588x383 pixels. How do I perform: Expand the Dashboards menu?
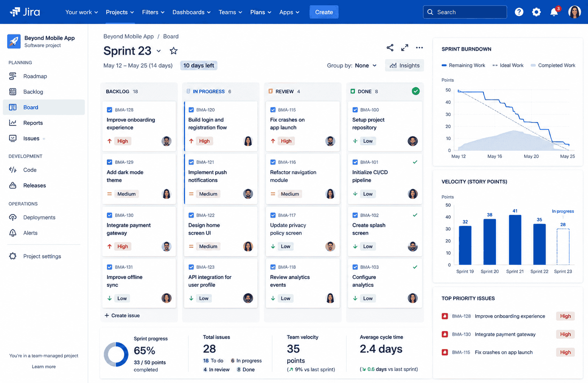191,12
